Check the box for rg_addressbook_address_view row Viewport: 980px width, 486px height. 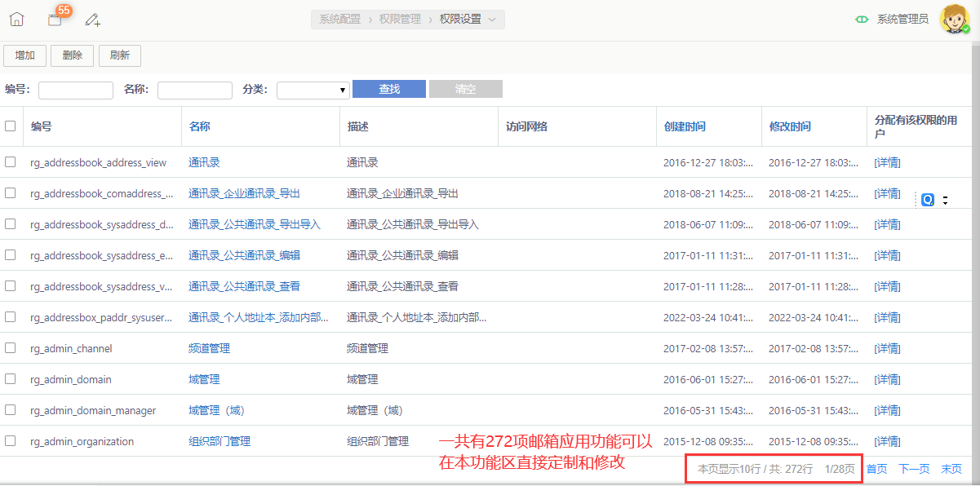[x=11, y=162]
